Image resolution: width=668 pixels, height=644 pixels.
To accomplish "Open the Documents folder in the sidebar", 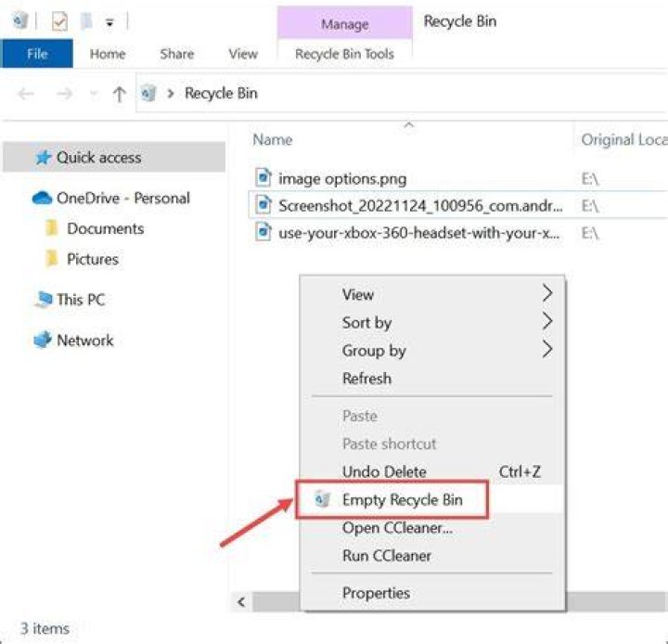I will click(105, 228).
